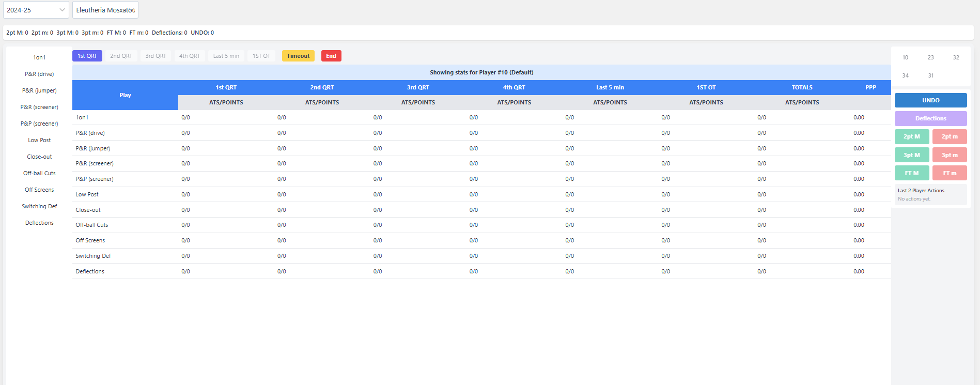Choose Deflections in left sidebar
The image size is (980, 385).
pos(39,223)
